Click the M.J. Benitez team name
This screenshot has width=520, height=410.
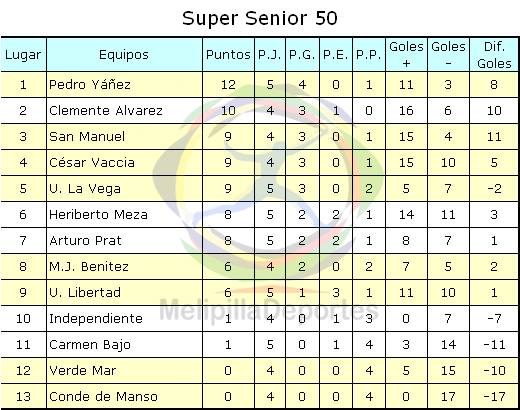tap(89, 267)
